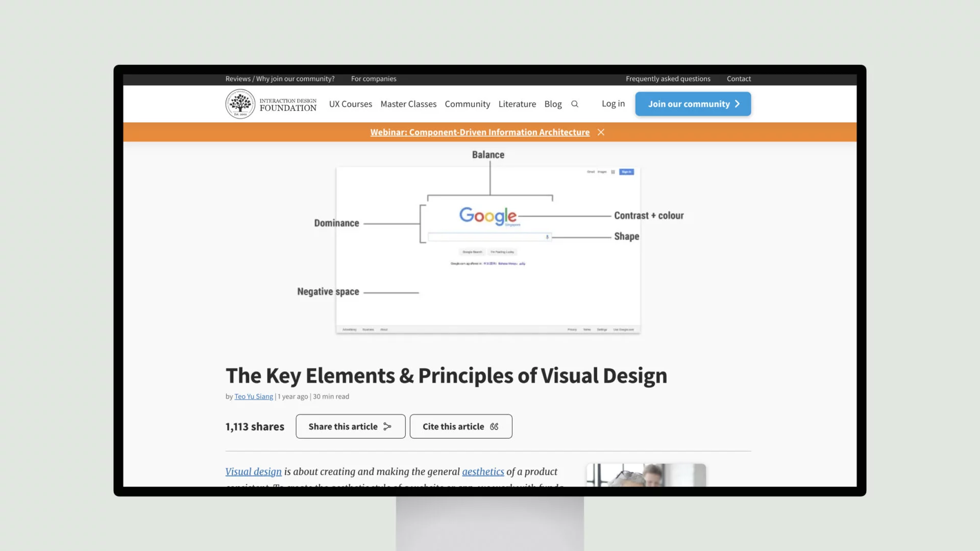980x551 pixels.
Task: Click Log in
Action: tap(613, 104)
